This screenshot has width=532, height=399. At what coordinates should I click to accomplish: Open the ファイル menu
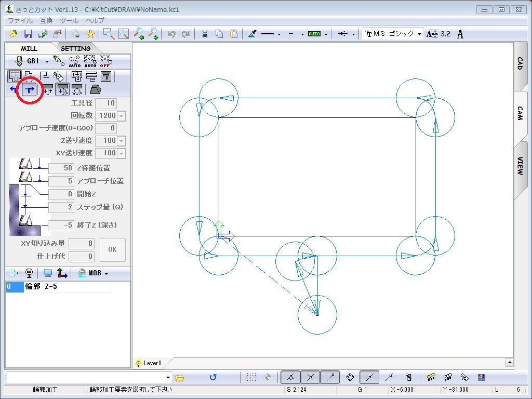click(20, 20)
